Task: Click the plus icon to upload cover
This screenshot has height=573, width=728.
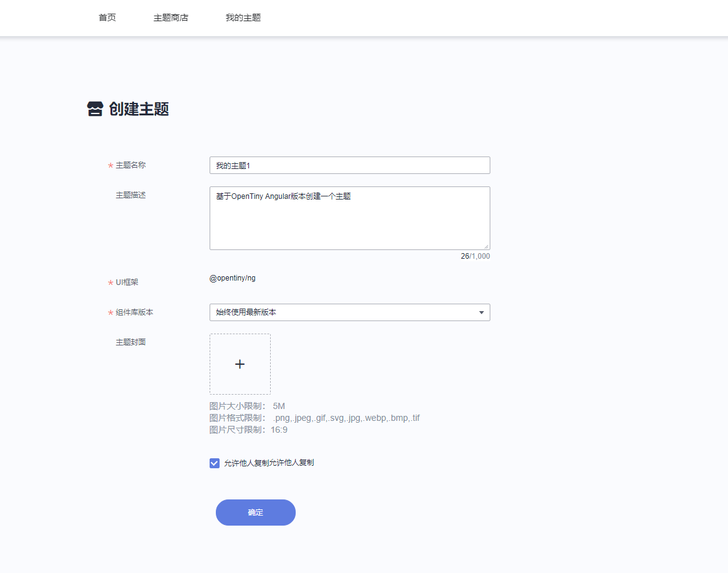Action: click(x=240, y=364)
